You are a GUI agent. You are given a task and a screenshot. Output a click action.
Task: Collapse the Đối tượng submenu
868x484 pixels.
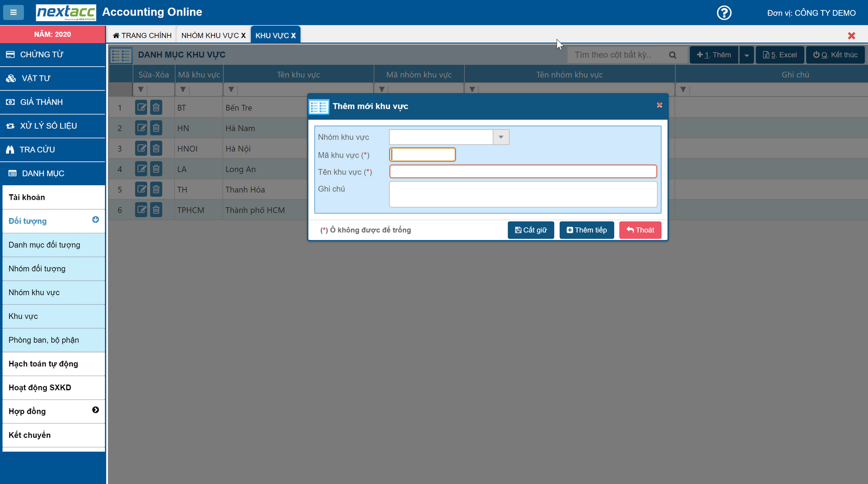coord(95,220)
